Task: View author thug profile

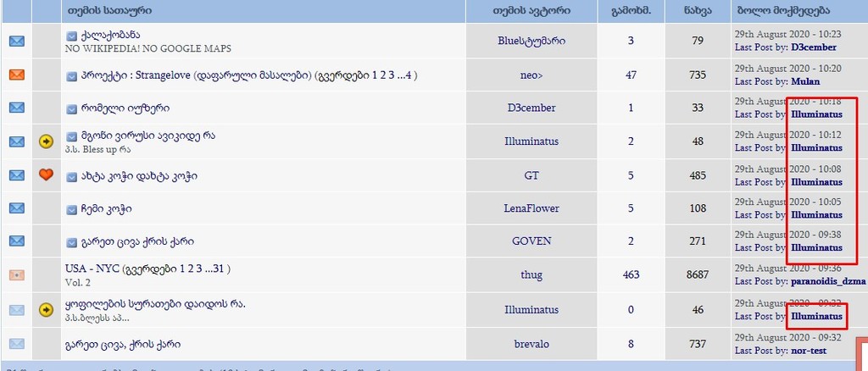Action: pos(531,274)
